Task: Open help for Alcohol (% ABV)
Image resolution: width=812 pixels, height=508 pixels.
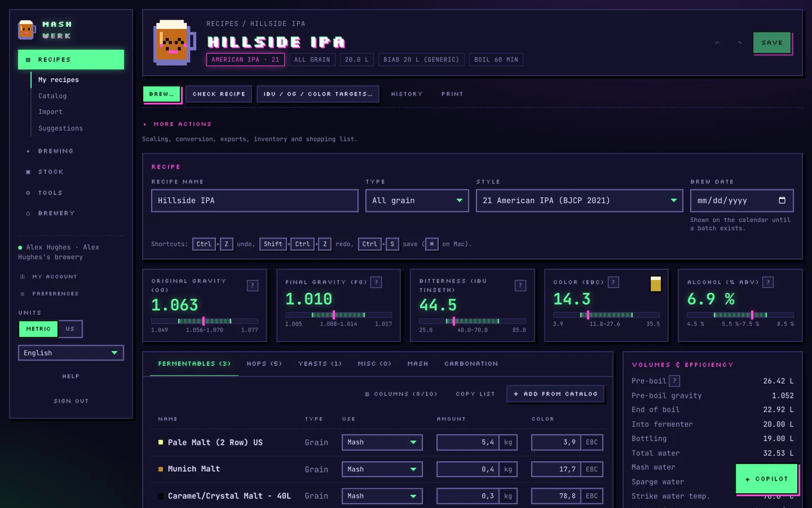Action: tap(768, 282)
